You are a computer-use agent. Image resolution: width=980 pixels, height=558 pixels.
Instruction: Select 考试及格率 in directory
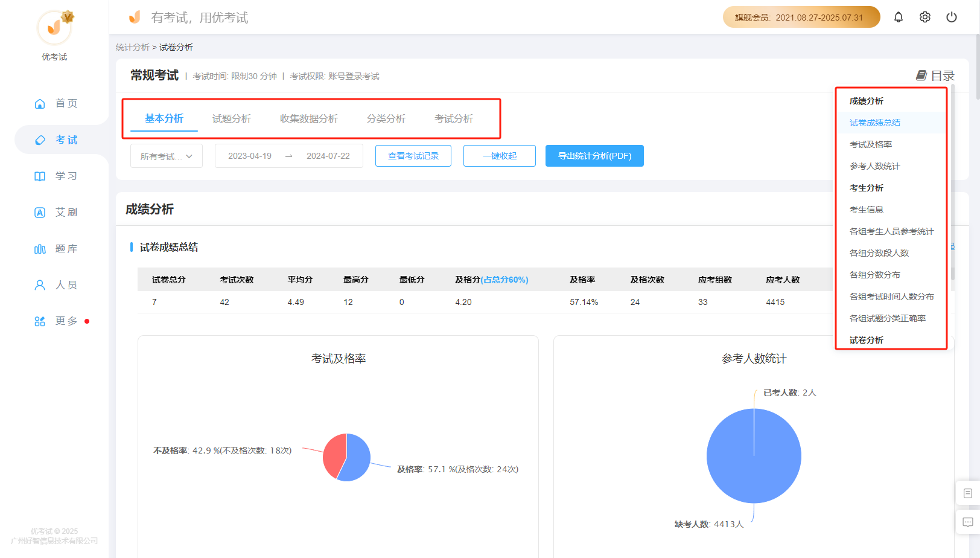pyautogui.click(x=871, y=144)
